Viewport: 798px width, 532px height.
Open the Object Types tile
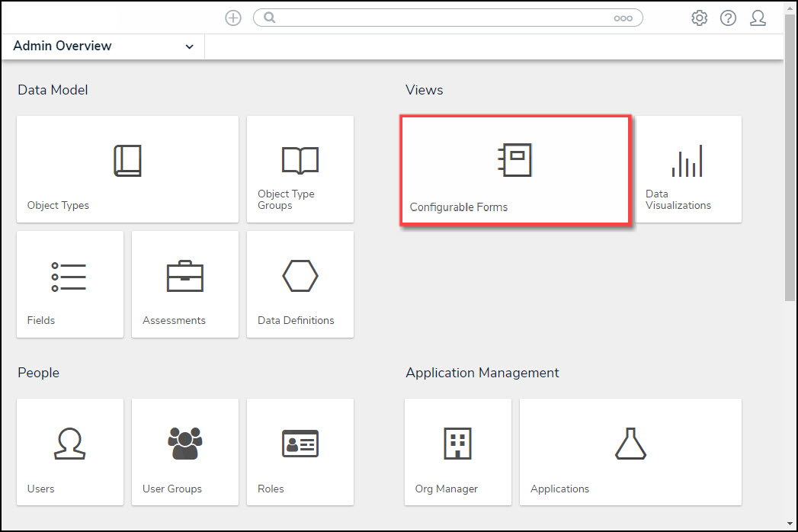(127, 169)
